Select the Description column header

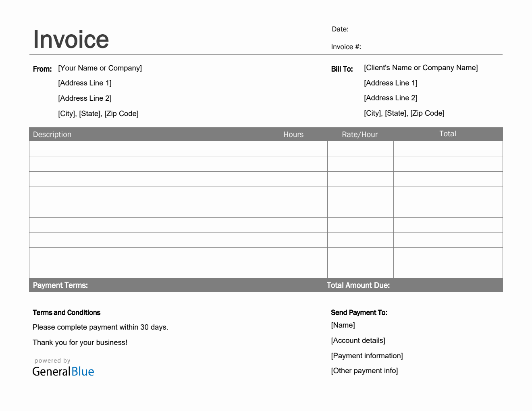(52, 134)
